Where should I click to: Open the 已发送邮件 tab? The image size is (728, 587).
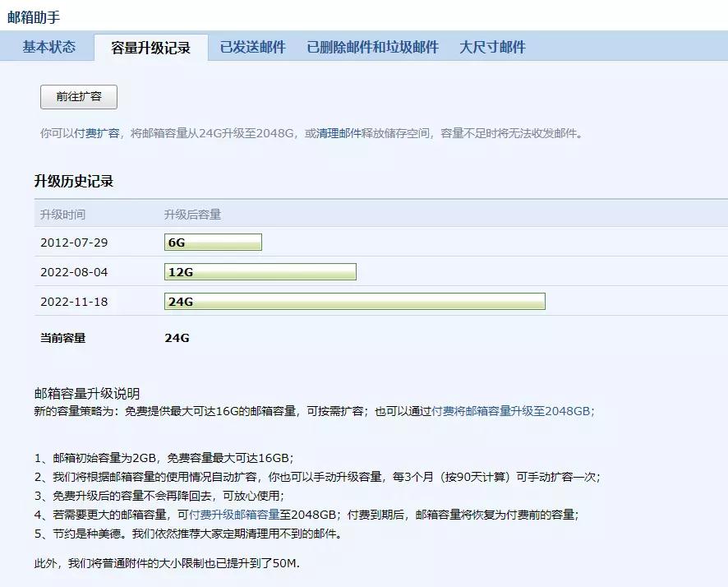pos(255,47)
